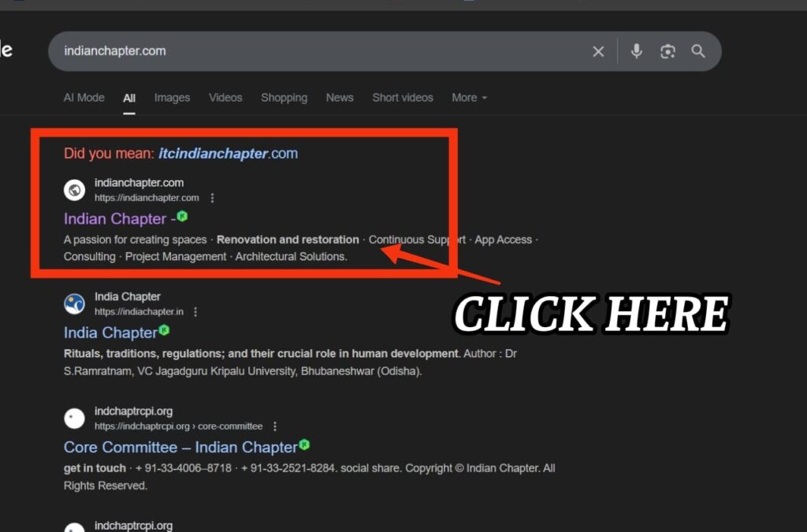Click the globe favicon beside indianchapter.com
The image size is (807, 532).
click(x=74, y=190)
